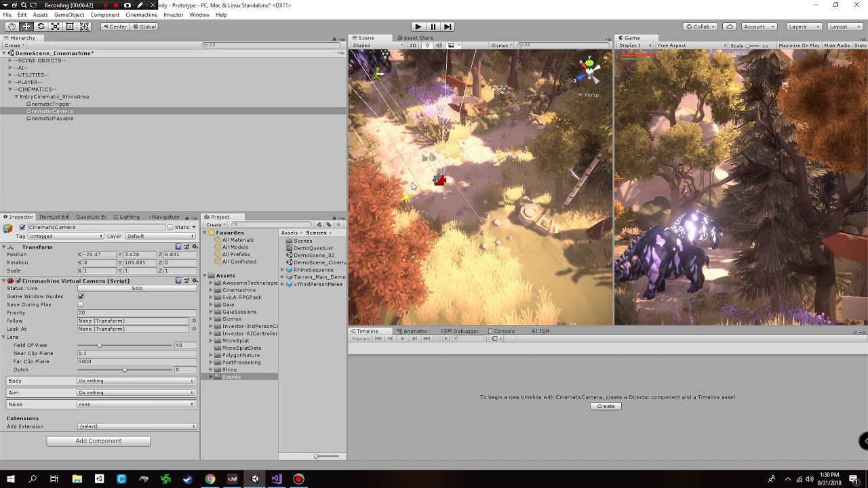Open the GameObject menu
Screen dimensions: 868x488
pyautogui.click(x=69, y=15)
